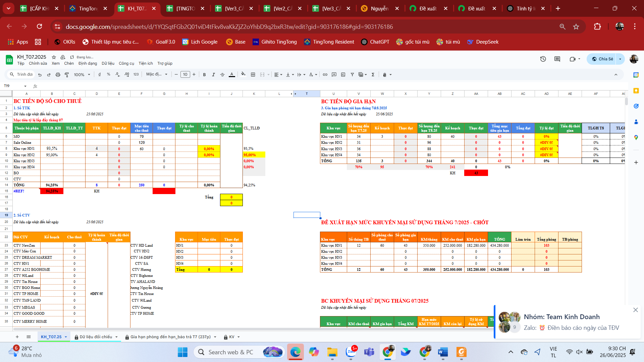Open the comments history icon
This screenshot has width=644, height=362.
coord(557,59)
